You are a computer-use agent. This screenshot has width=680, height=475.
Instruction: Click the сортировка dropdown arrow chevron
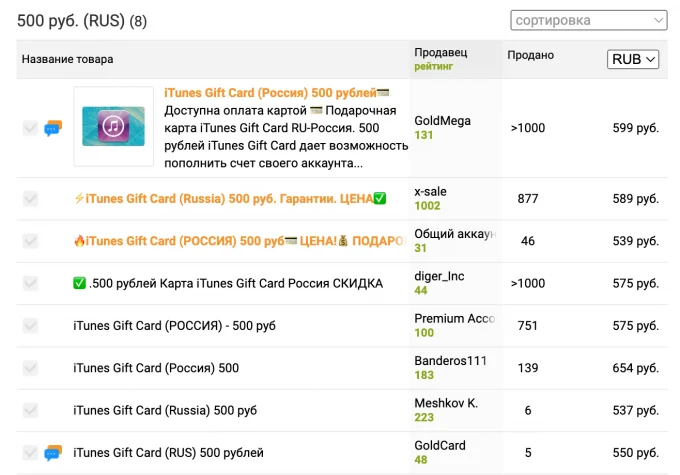(658, 20)
